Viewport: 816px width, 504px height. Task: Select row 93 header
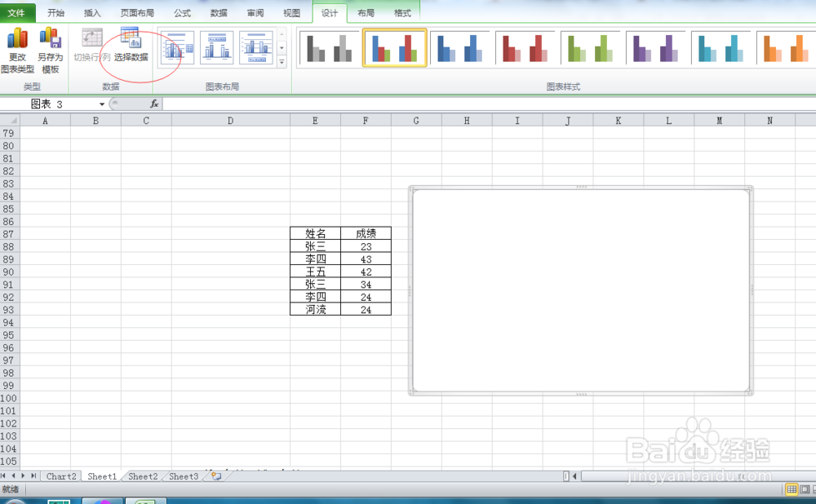click(x=9, y=309)
